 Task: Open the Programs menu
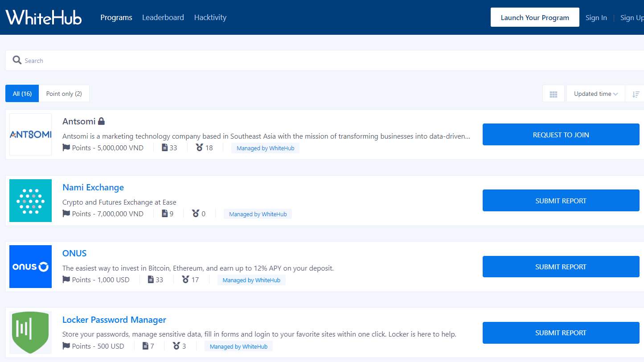(116, 17)
